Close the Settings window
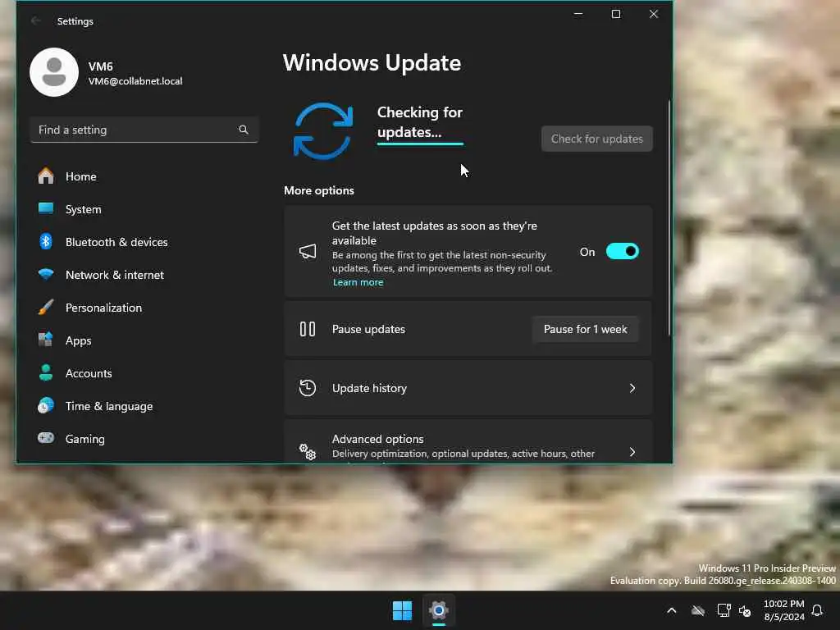 [654, 14]
